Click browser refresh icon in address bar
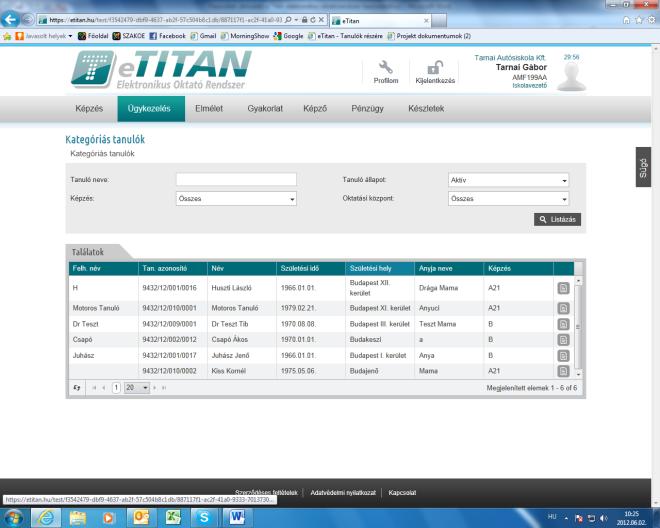 tap(313, 20)
